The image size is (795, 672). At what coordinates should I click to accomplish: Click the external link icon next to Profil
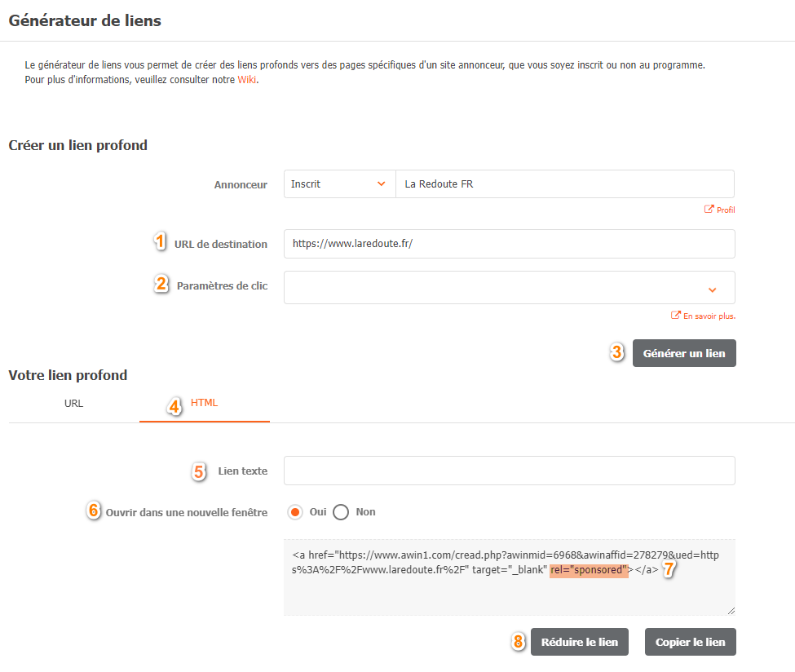pyautogui.click(x=709, y=210)
